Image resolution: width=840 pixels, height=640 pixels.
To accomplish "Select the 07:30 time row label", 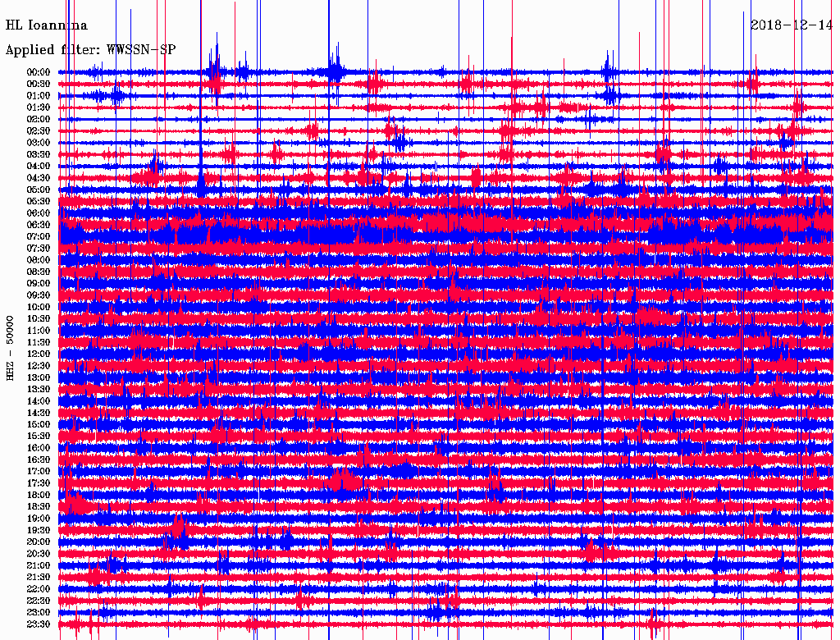I will tap(39, 249).
